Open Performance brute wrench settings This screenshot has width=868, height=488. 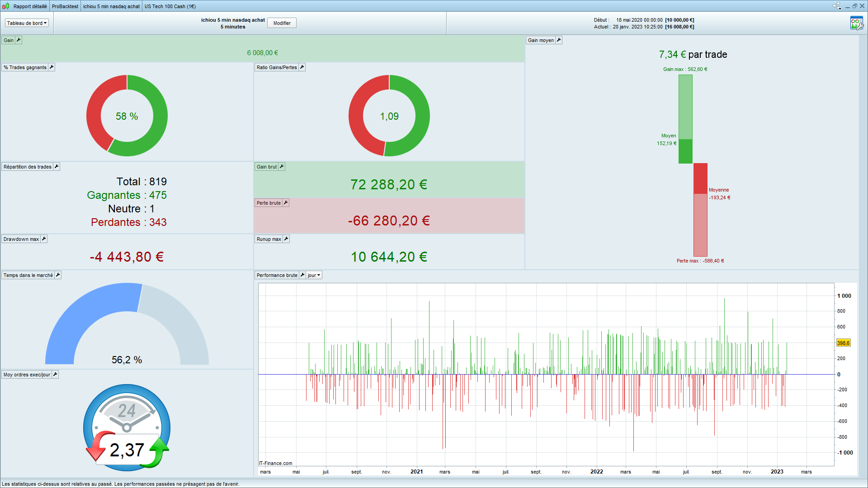point(302,275)
